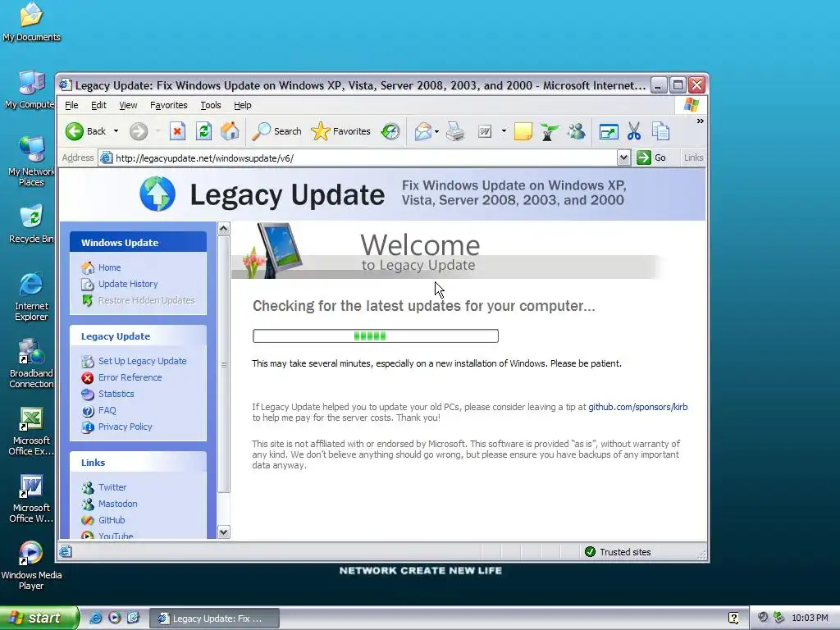The height and width of the screenshot is (630, 840).
Task: Click Restore Hidden Updates entry
Action: pyautogui.click(x=146, y=300)
